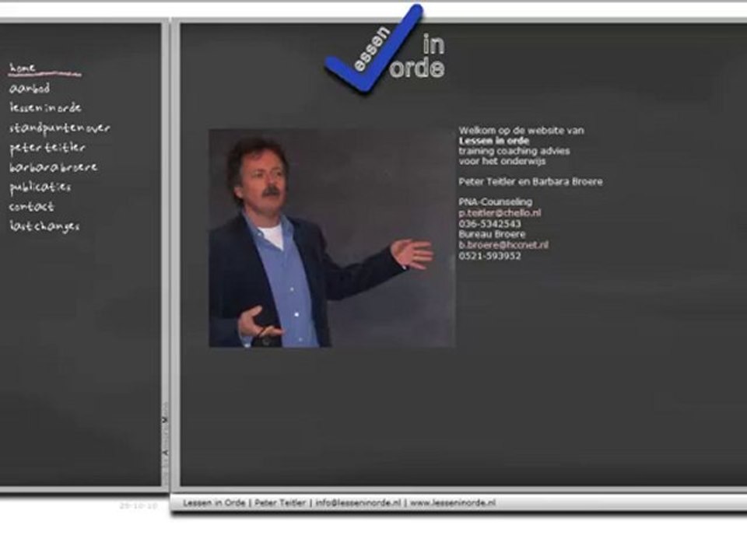Open the peter teitler page

point(47,148)
